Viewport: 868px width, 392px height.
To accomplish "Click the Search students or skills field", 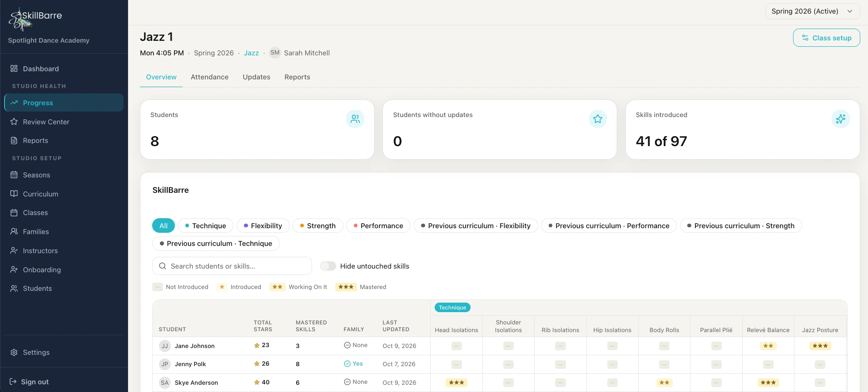I will coord(232,266).
